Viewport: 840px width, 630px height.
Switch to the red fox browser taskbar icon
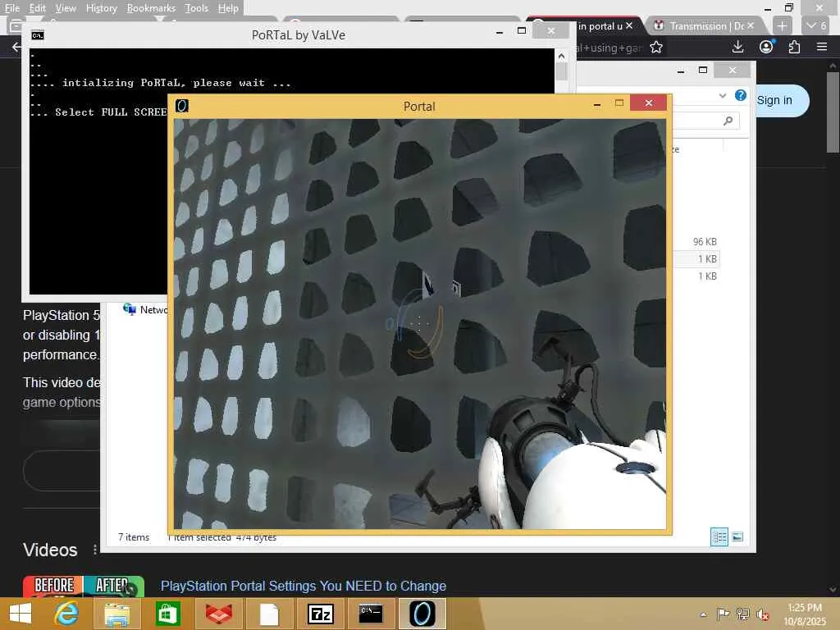[x=218, y=614]
